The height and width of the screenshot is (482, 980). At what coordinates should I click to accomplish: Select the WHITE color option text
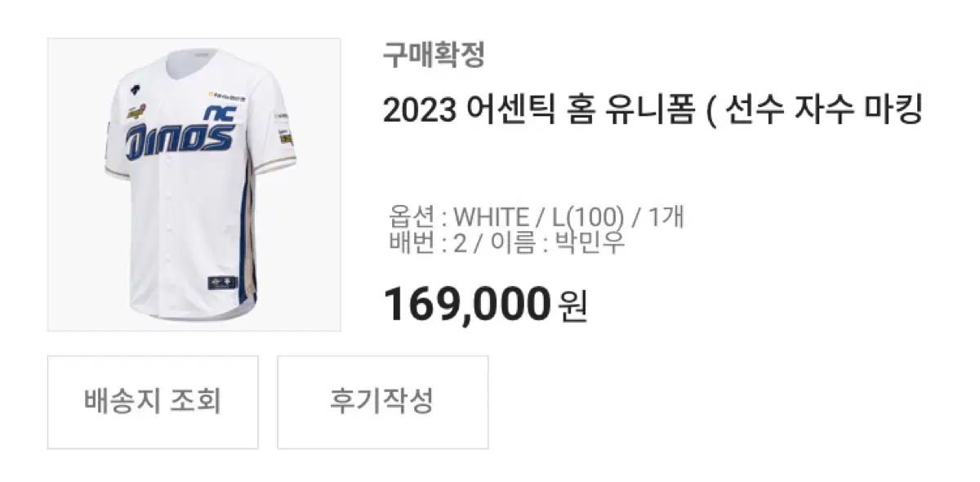[491, 217]
